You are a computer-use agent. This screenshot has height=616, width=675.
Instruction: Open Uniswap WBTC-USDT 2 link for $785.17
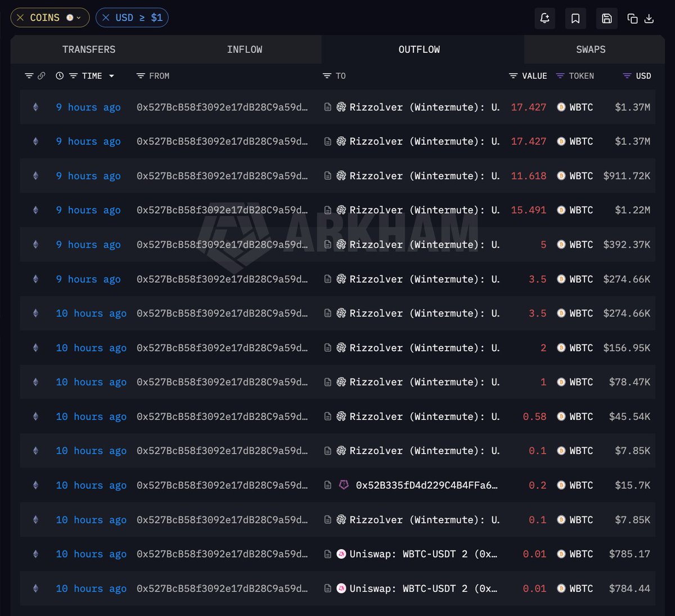point(423,554)
